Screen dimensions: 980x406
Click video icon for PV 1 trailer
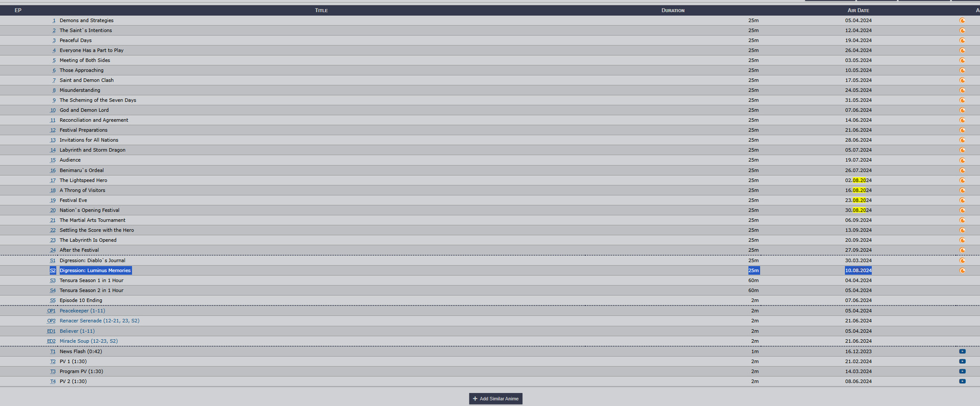tap(962, 362)
